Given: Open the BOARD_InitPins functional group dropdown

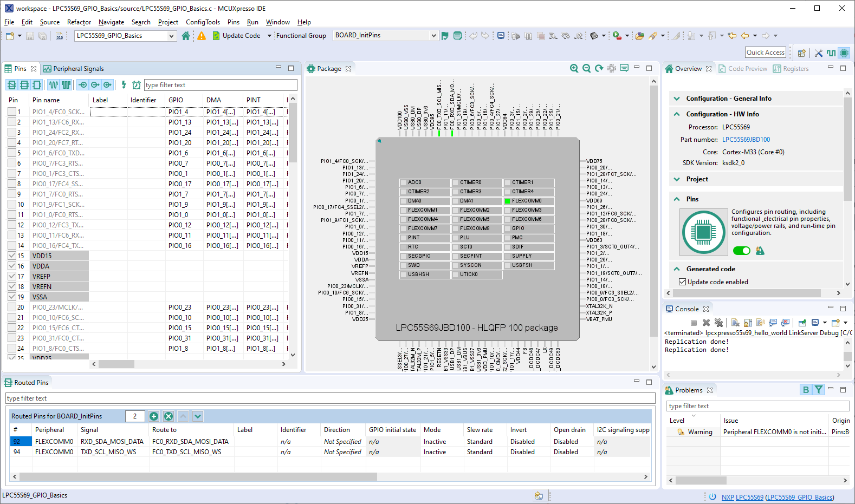Looking at the screenshot, I should (433, 36).
